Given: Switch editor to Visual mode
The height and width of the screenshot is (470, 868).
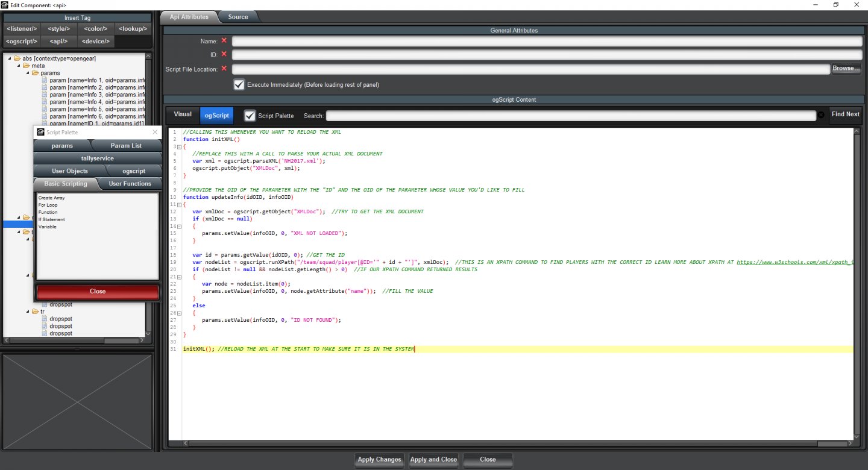Looking at the screenshot, I should (183, 114).
